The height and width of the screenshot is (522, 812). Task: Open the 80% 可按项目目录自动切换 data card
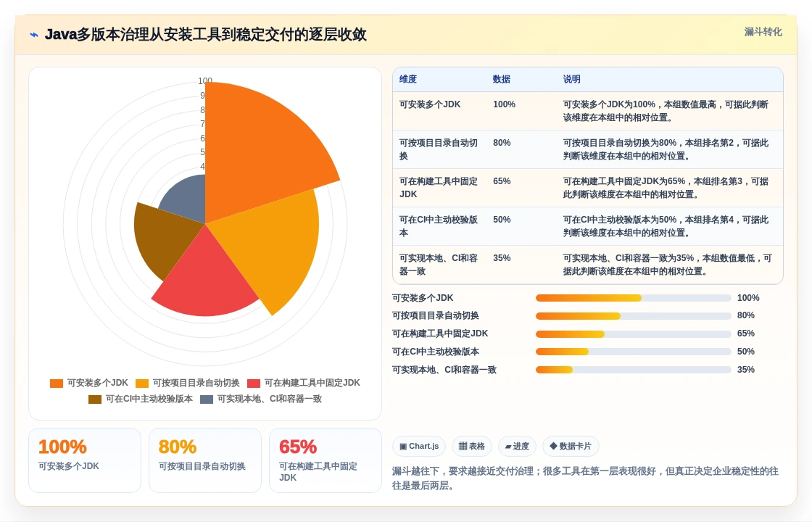(x=205, y=460)
